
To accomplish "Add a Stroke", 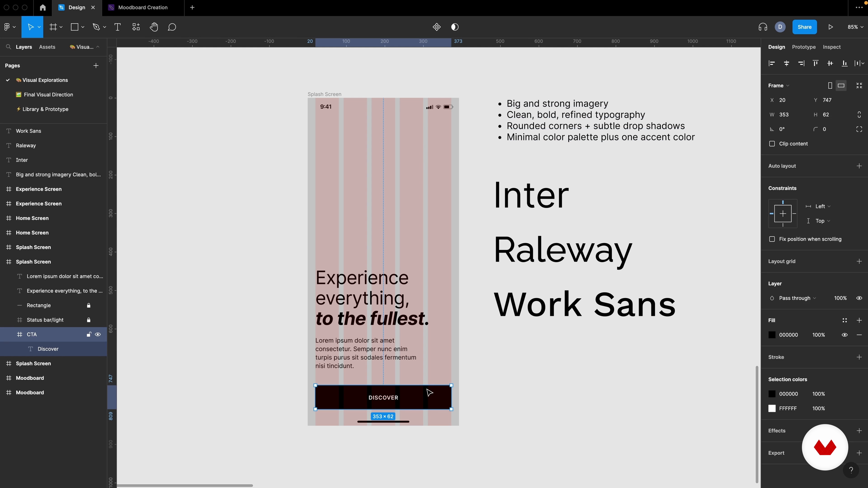I will coord(859,357).
